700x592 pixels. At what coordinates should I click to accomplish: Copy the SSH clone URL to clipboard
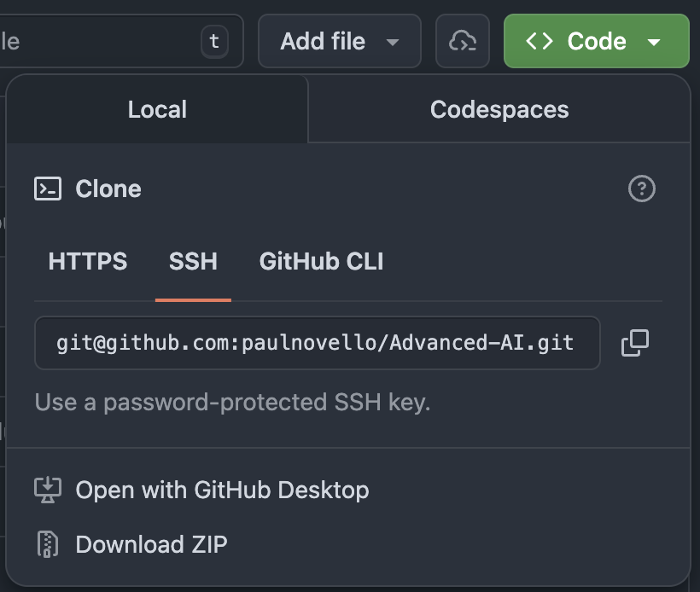[x=634, y=343]
